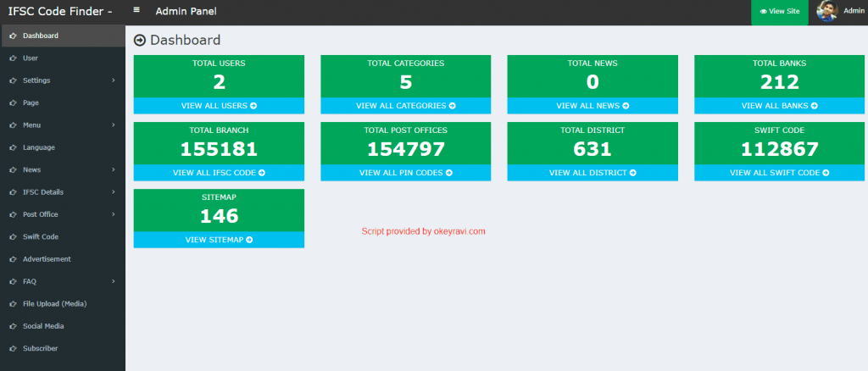Click Script provided by okeyravi.com text
This screenshot has width=868, height=371.
424,231
